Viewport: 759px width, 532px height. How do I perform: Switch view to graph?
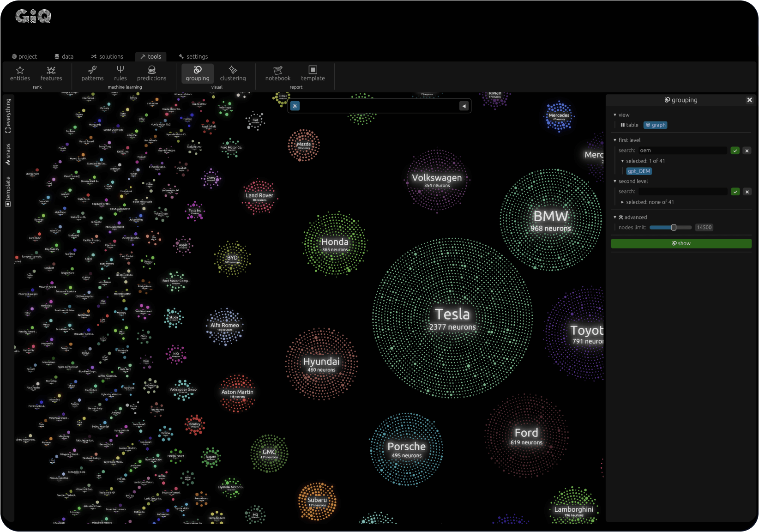point(656,125)
